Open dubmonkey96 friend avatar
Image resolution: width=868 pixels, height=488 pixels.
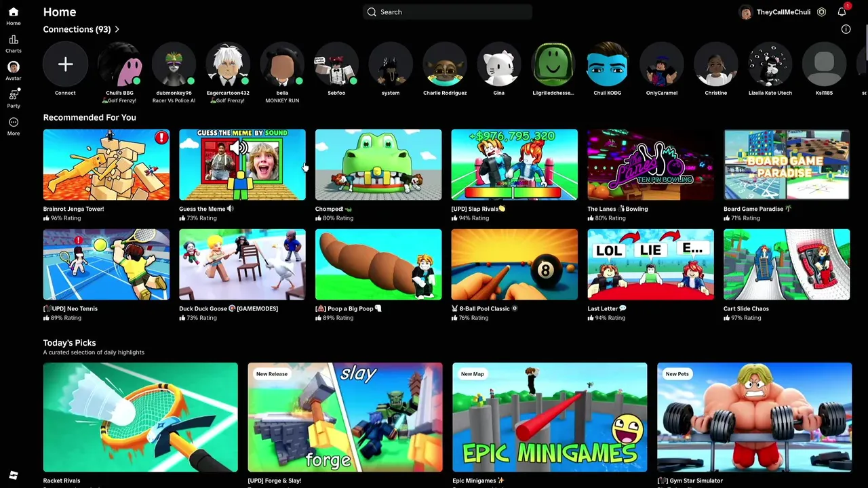174,64
